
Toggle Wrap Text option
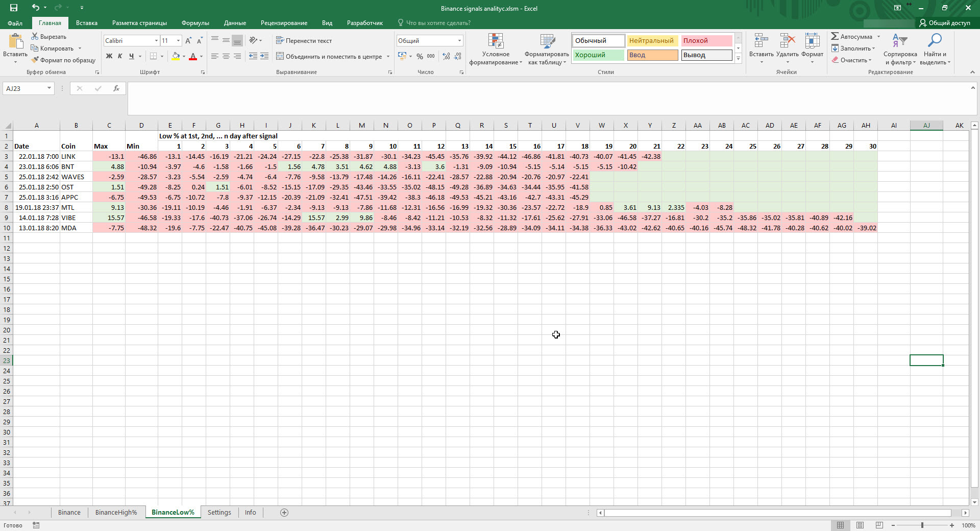tap(304, 41)
